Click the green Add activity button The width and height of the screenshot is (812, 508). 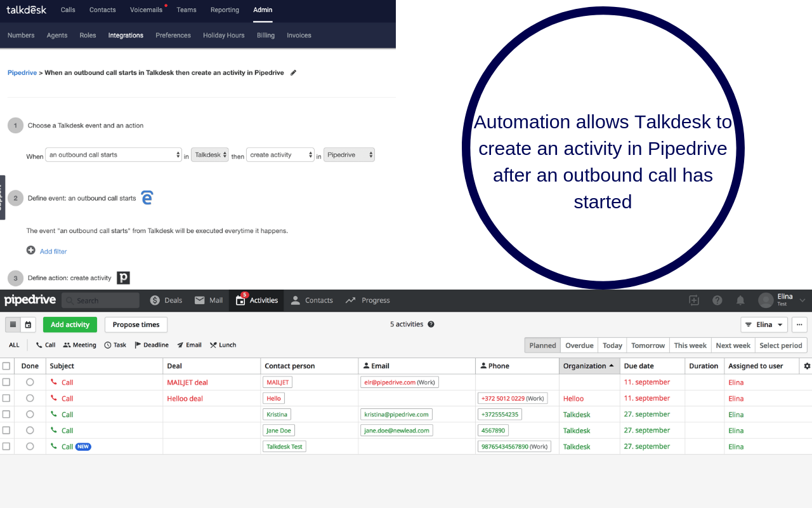pos(70,324)
